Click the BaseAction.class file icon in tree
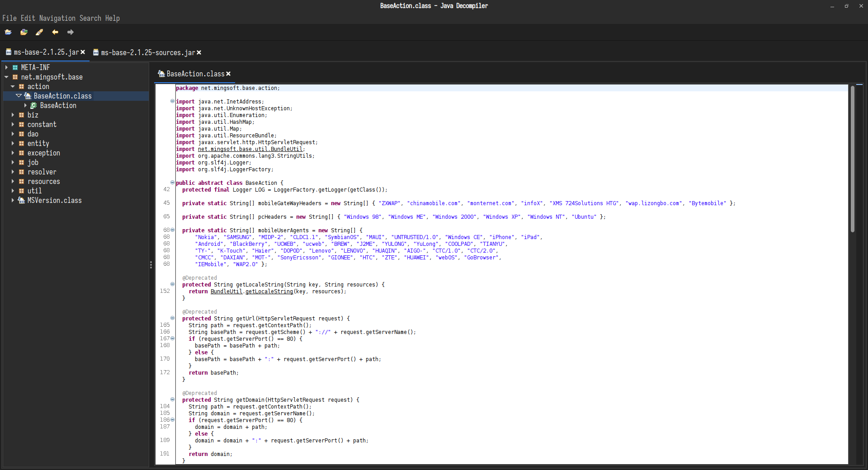 click(28, 96)
